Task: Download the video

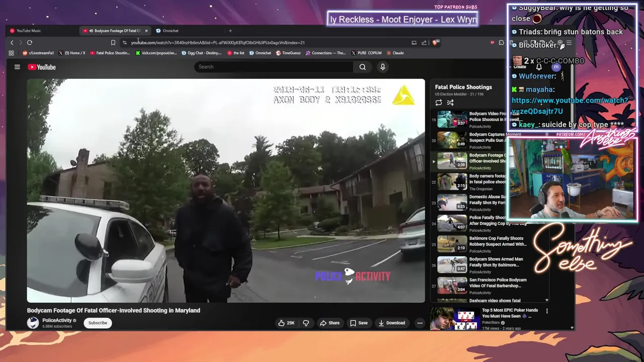Action: pyautogui.click(x=392, y=323)
